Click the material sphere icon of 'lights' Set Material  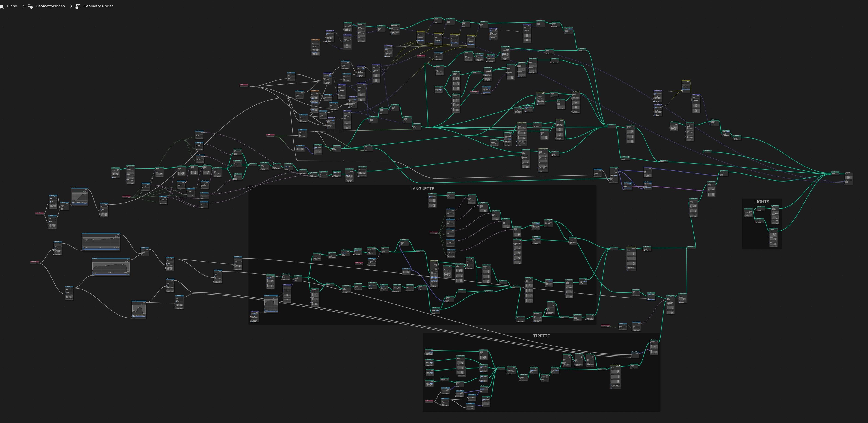[758, 211]
